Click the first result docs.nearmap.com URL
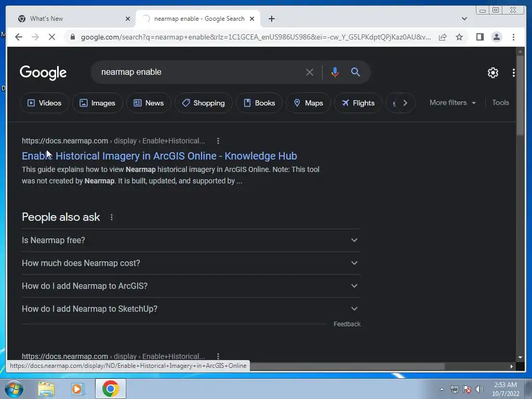This screenshot has height=399, width=532. [113, 141]
